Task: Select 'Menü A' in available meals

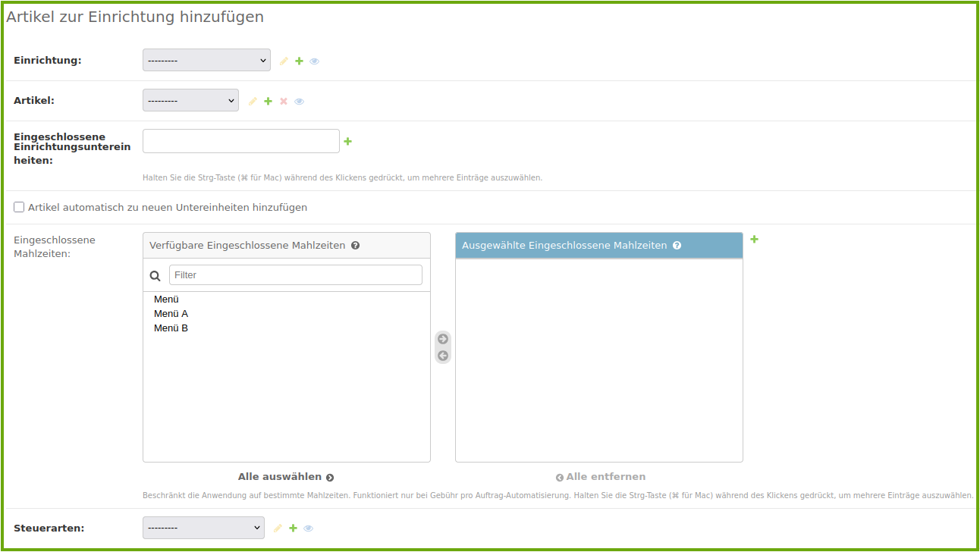Action: (x=287, y=314)
